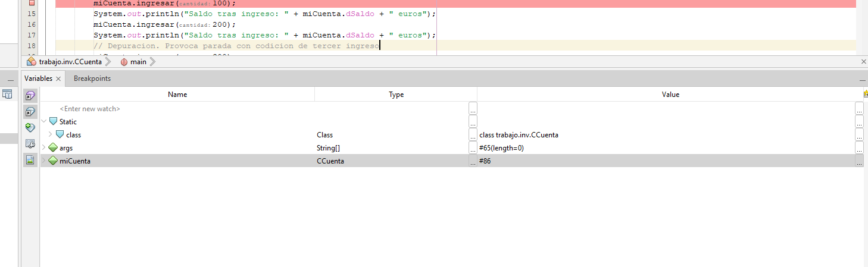Click the trabajo.inv.CCuenta class breadcrumb icon
This screenshot has width=868, height=267.
(x=32, y=62)
